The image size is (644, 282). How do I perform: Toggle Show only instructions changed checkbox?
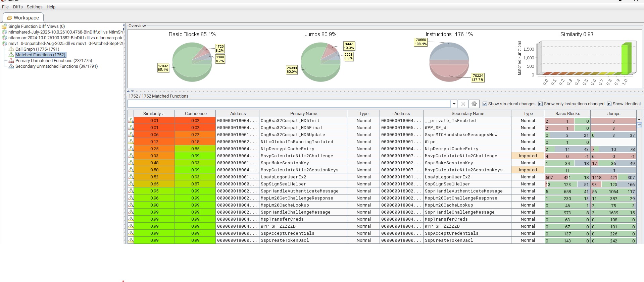[540, 104]
